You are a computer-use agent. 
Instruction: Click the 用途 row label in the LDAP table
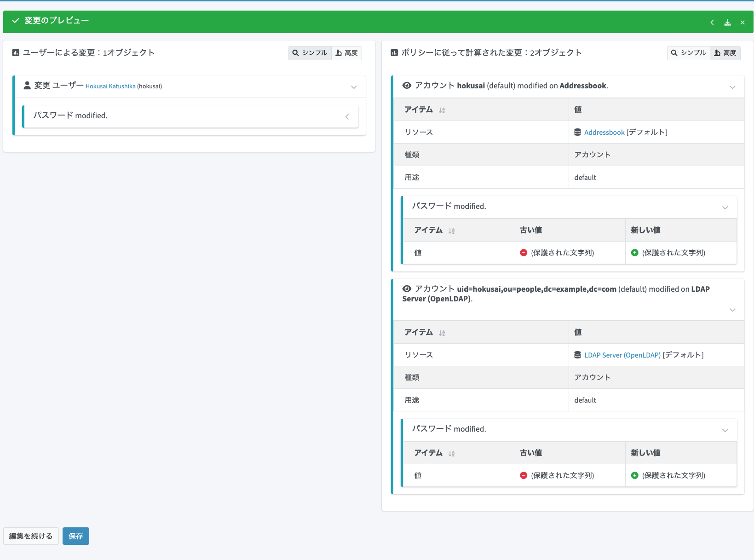tap(412, 400)
